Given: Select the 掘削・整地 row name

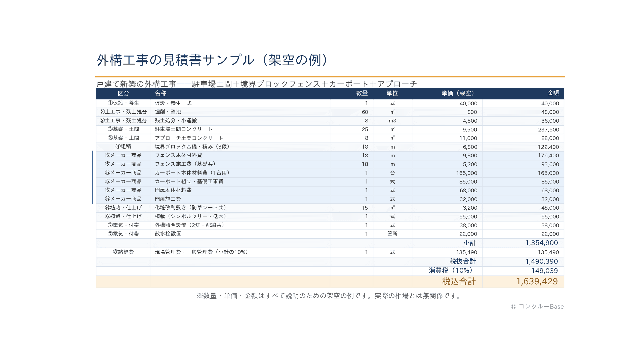Looking at the screenshot, I should coord(240,112).
